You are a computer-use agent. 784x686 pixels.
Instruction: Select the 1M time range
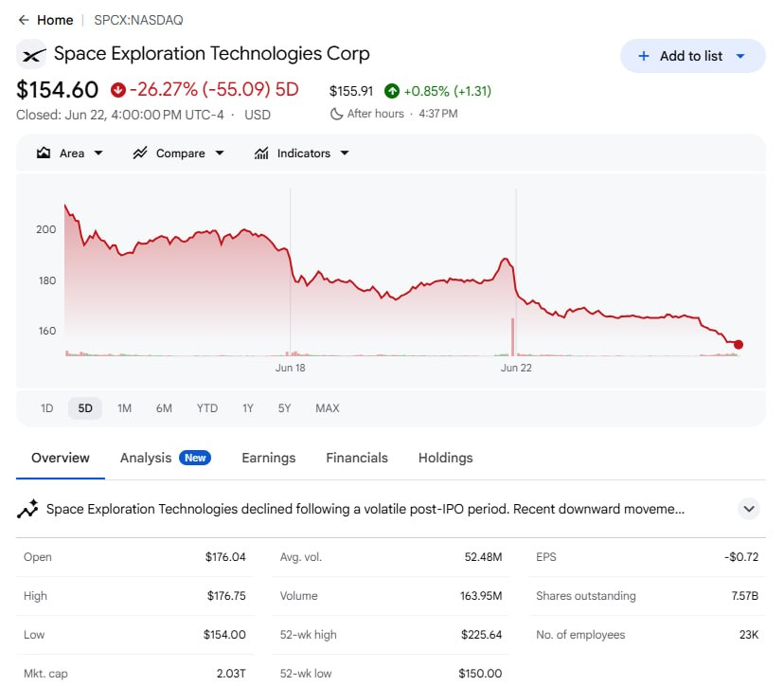tap(124, 408)
